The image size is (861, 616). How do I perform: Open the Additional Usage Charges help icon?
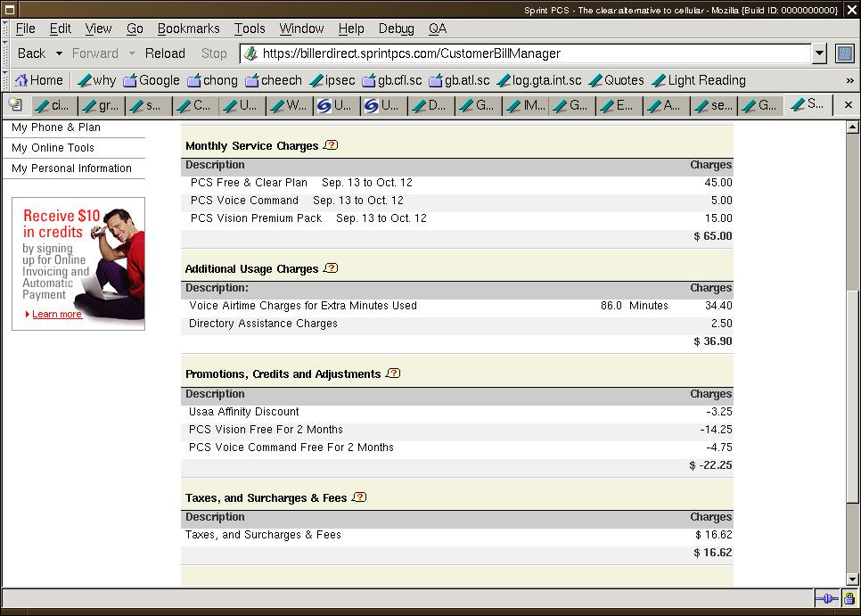[331, 268]
